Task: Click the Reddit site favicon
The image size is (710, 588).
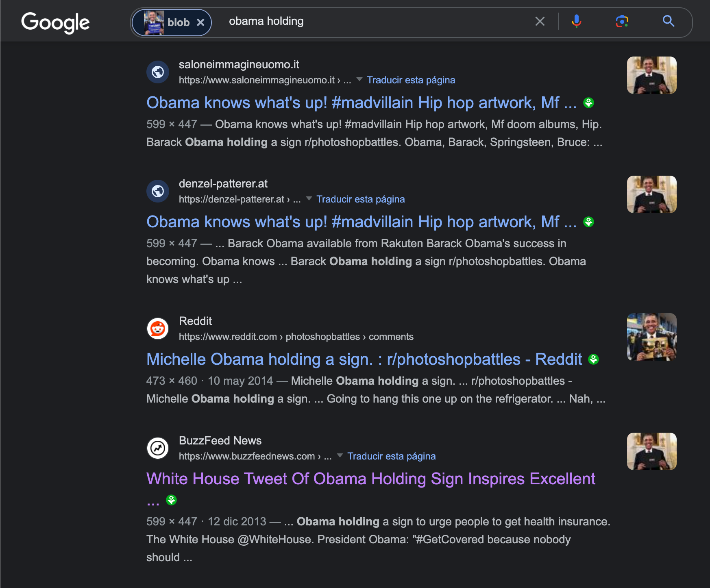Action: tap(158, 329)
